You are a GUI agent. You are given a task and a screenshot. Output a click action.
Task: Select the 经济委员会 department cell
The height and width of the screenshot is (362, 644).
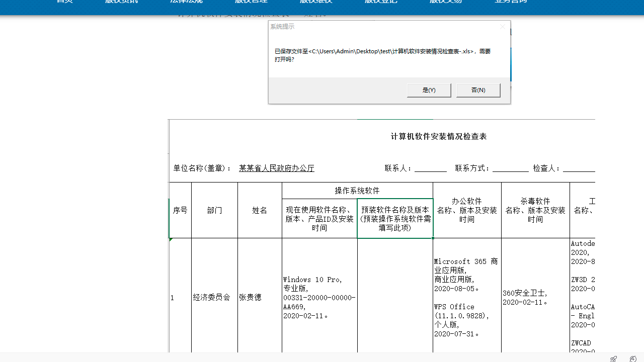214,297
